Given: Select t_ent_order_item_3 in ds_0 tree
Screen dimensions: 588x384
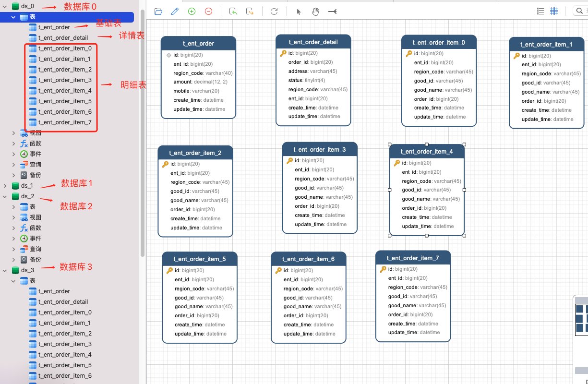Looking at the screenshot, I should [x=65, y=80].
